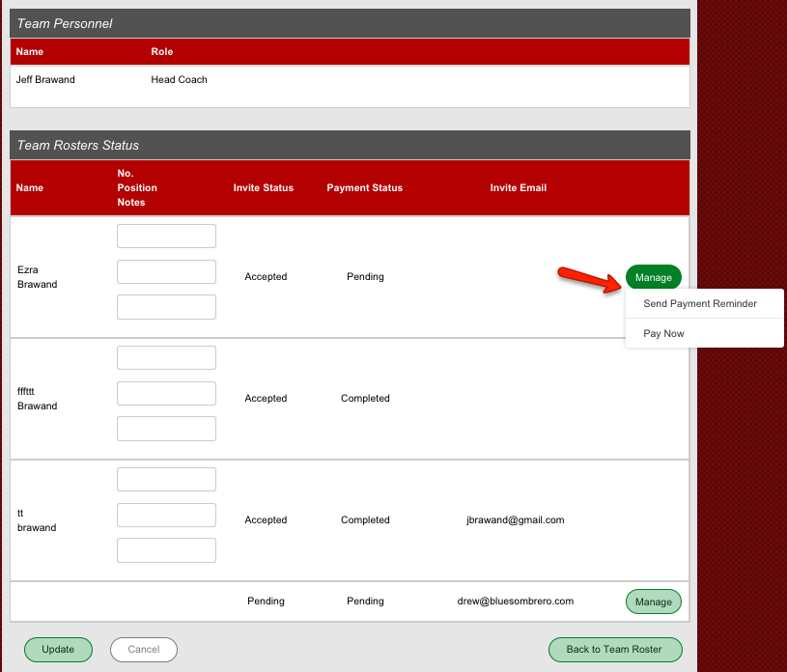Open Manage menu for drew@bluesombrero.com invite
Viewport: 787px width, 672px height.
pos(653,602)
